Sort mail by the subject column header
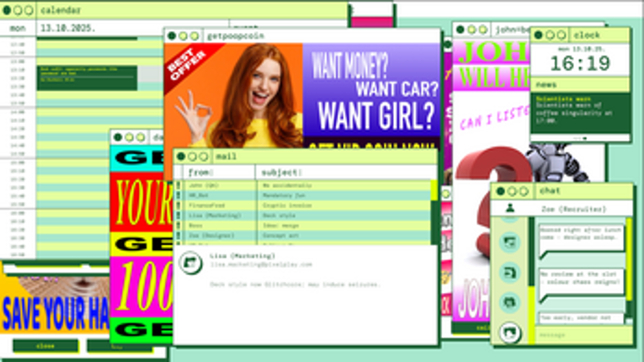Viewport: 644px width, 362px height. coord(346,173)
